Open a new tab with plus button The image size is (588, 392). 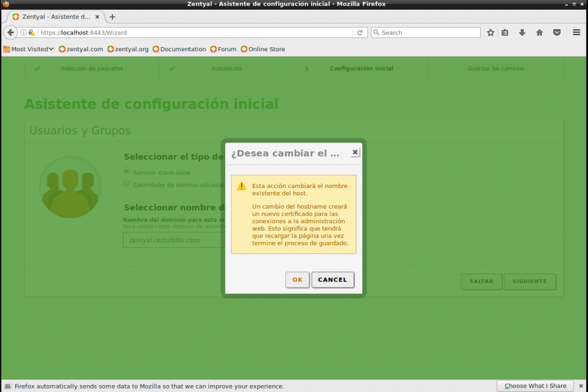[x=112, y=17]
